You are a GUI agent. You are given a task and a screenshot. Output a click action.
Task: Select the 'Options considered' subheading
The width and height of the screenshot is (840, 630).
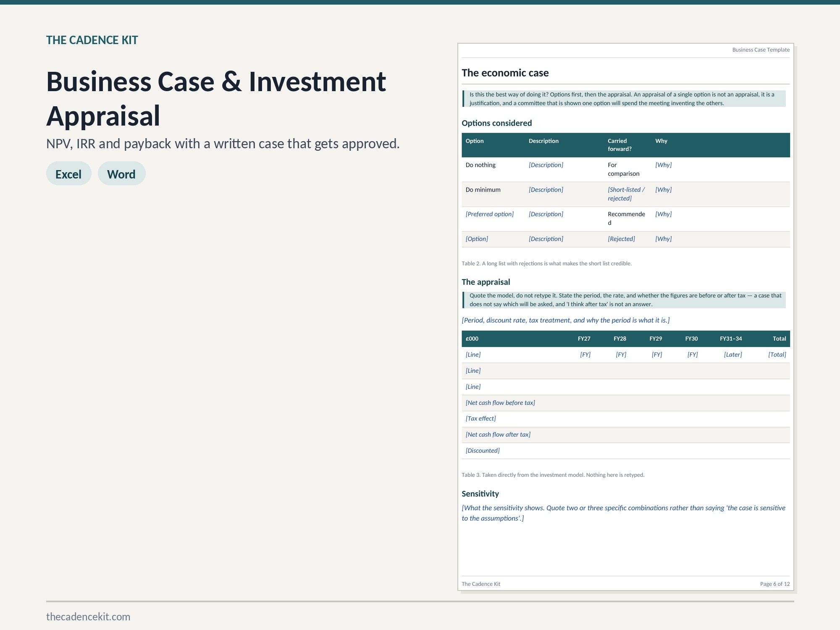497,123
